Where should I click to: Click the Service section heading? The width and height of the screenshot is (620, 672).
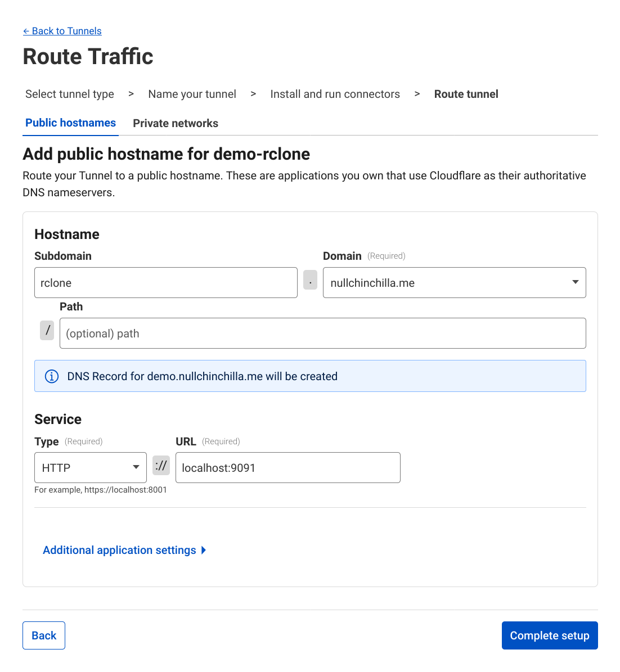click(58, 420)
